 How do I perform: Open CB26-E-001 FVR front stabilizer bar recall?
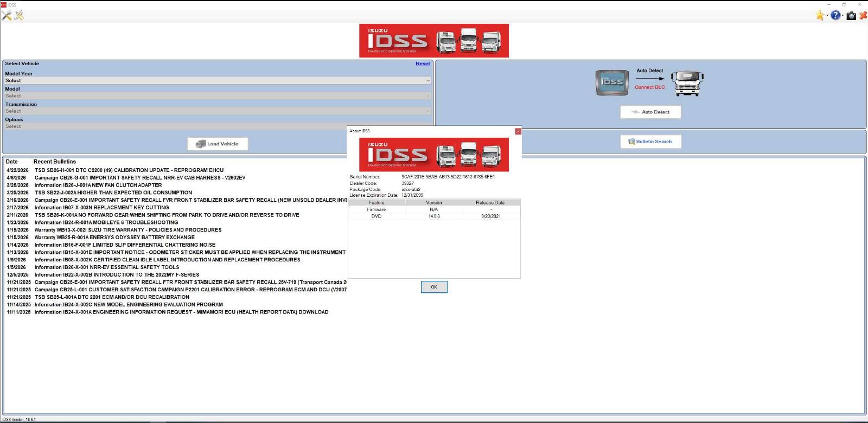point(190,200)
